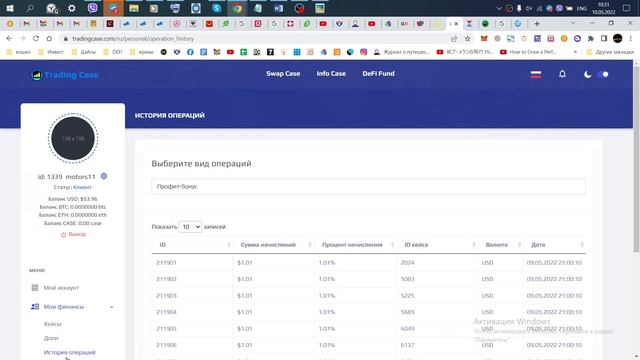Log out with the Выход link

[73, 234]
